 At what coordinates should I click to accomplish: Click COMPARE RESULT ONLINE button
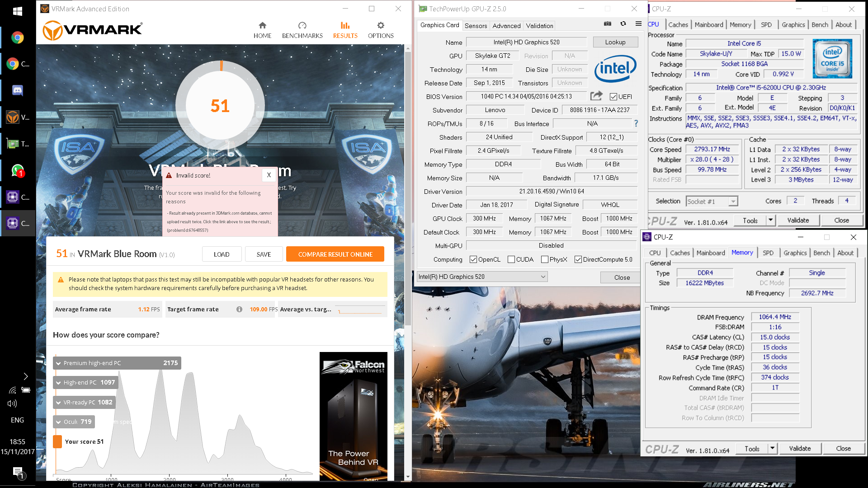pos(335,254)
